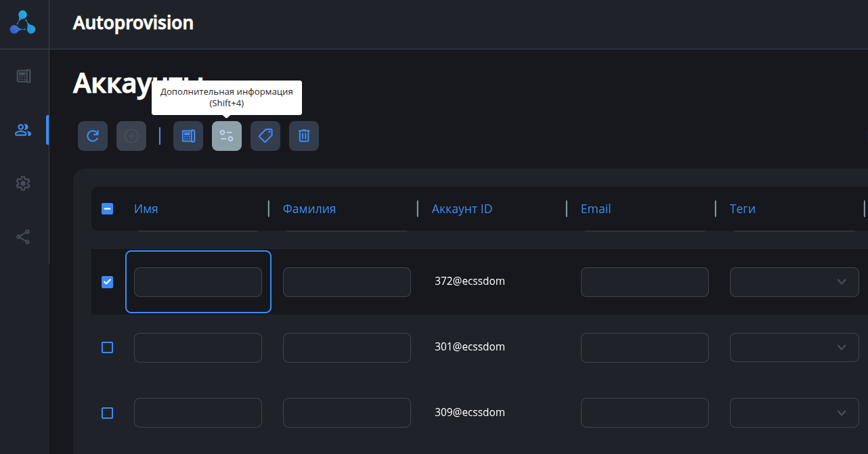Expand tags dropdown for 301@ecssdom

(842, 348)
